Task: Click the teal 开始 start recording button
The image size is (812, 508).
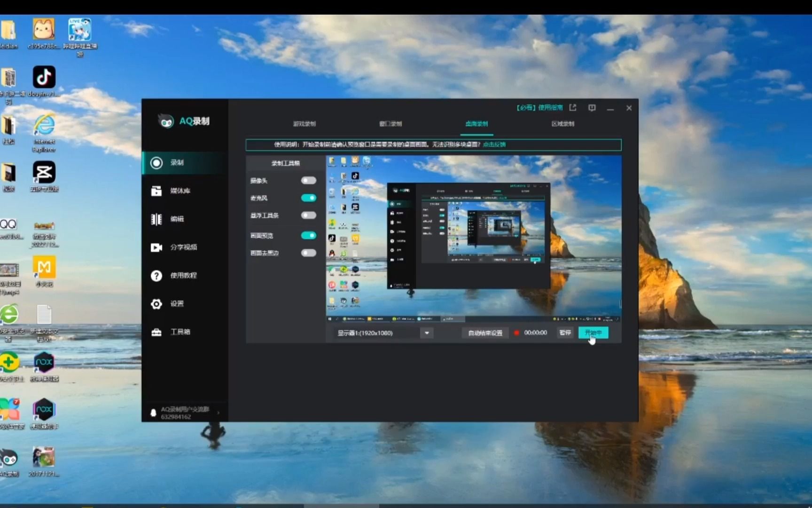Action: coord(593,333)
